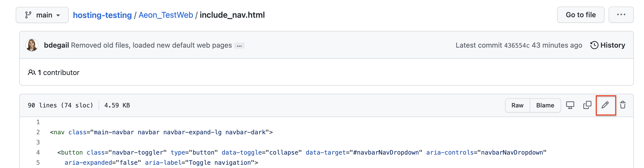Click the 1 contributor link
Image resolution: width=644 pixels, height=168 pixels.
pyautogui.click(x=58, y=72)
